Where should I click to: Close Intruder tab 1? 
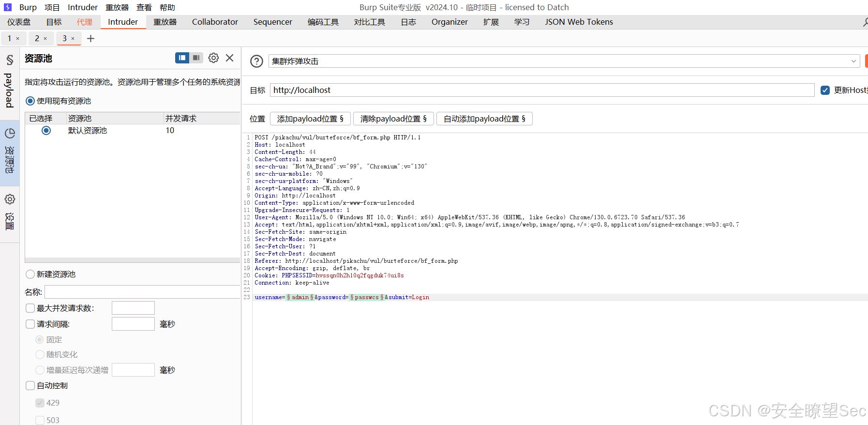point(18,39)
